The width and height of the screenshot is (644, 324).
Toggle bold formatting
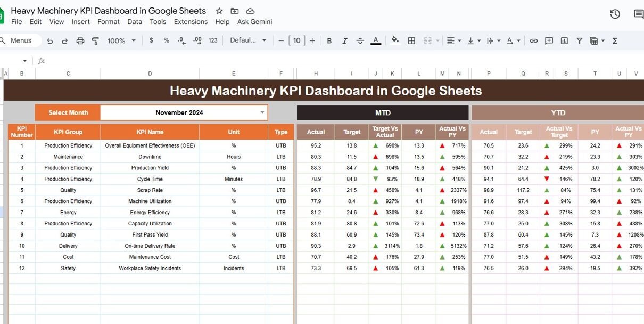click(x=329, y=41)
